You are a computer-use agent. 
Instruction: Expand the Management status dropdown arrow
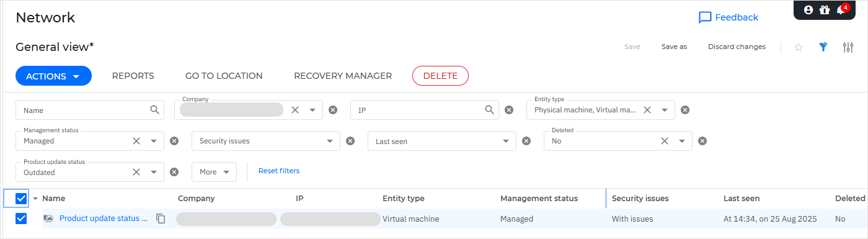pyautogui.click(x=154, y=141)
